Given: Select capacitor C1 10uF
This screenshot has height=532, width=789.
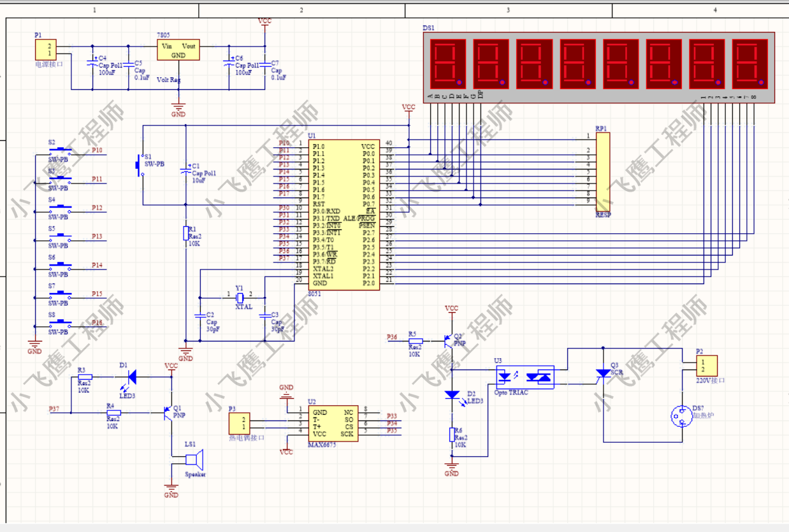Looking at the screenshot, I should coord(185,171).
